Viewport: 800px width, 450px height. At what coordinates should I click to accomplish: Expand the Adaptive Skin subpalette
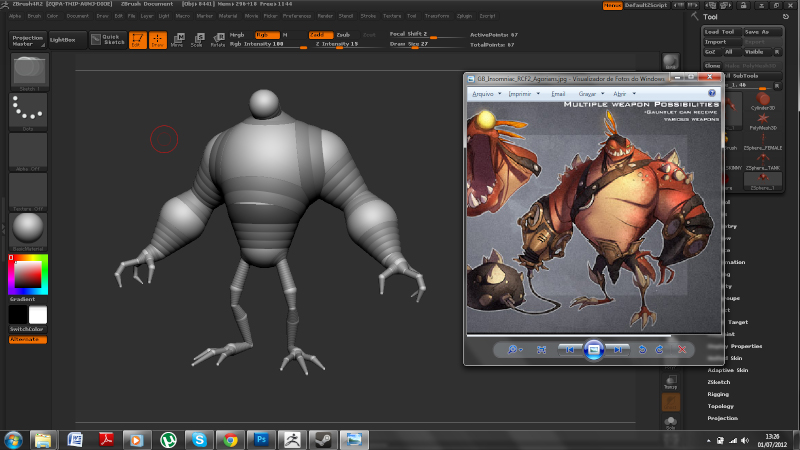tap(728, 370)
